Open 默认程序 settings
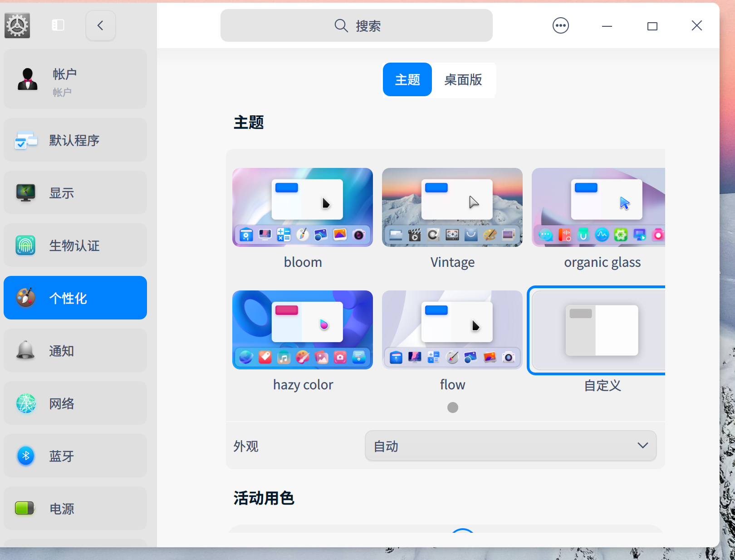The height and width of the screenshot is (560, 735). 75,140
